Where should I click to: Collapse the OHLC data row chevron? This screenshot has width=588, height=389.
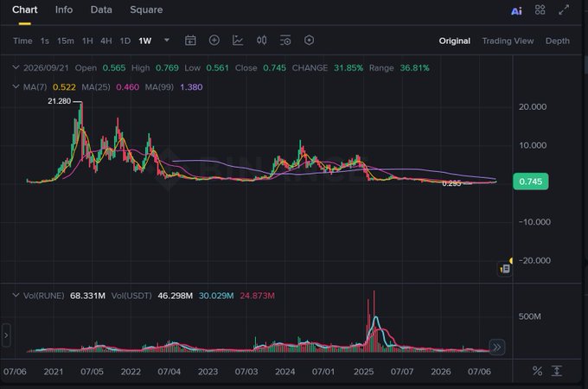pos(16,67)
